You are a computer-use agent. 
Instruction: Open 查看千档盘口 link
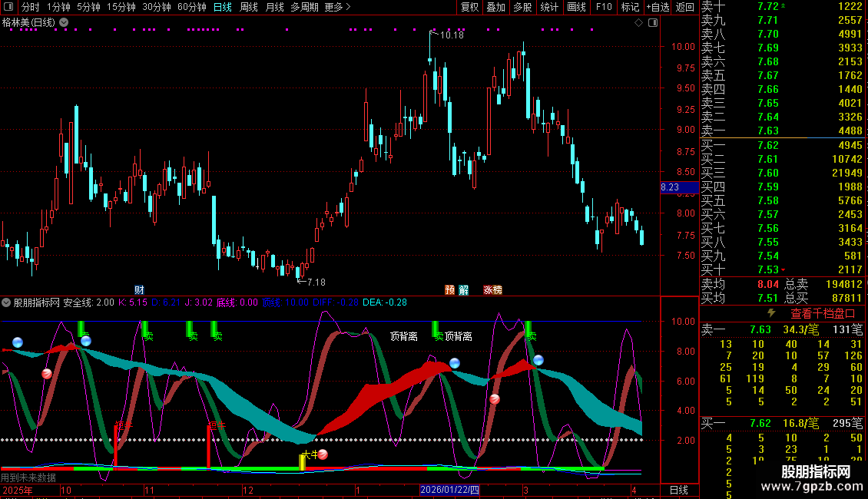(823, 313)
